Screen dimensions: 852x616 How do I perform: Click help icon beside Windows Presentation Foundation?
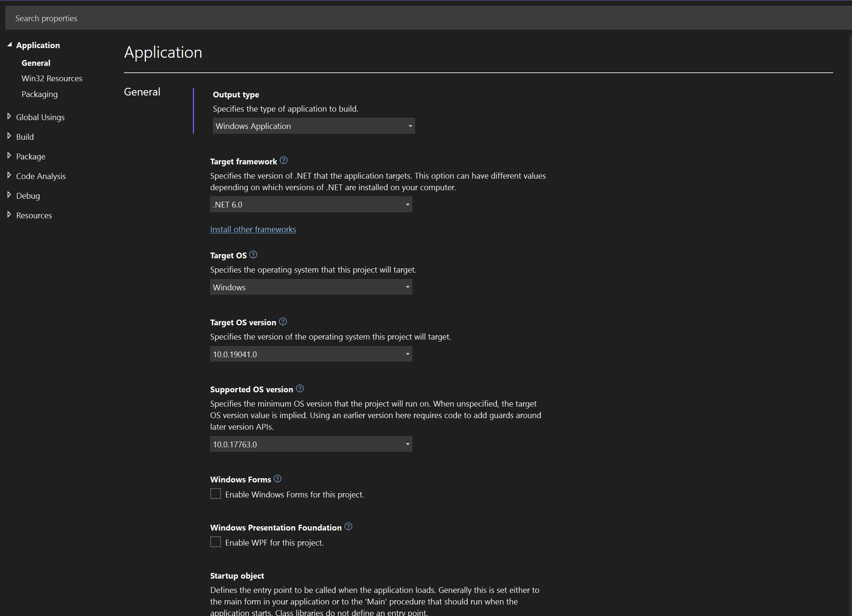pos(348,526)
